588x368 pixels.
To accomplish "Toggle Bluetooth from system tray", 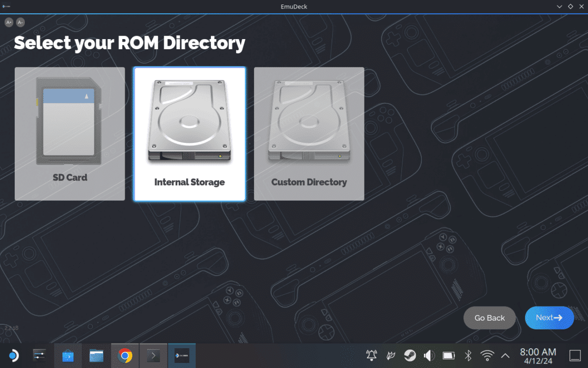I will coord(468,355).
